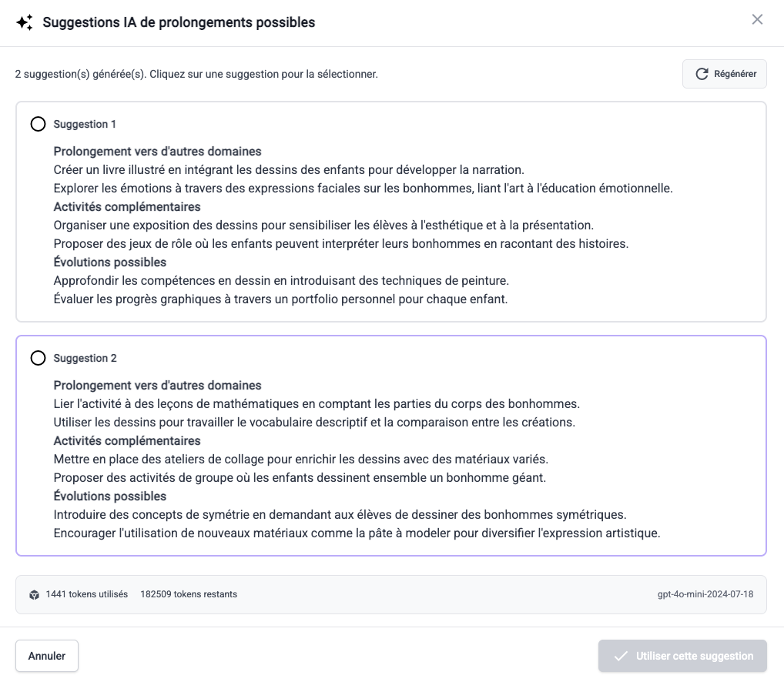Click the Évolutions possibles heading in Suggestion 1
The height and width of the screenshot is (682, 784).
pos(109,262)
